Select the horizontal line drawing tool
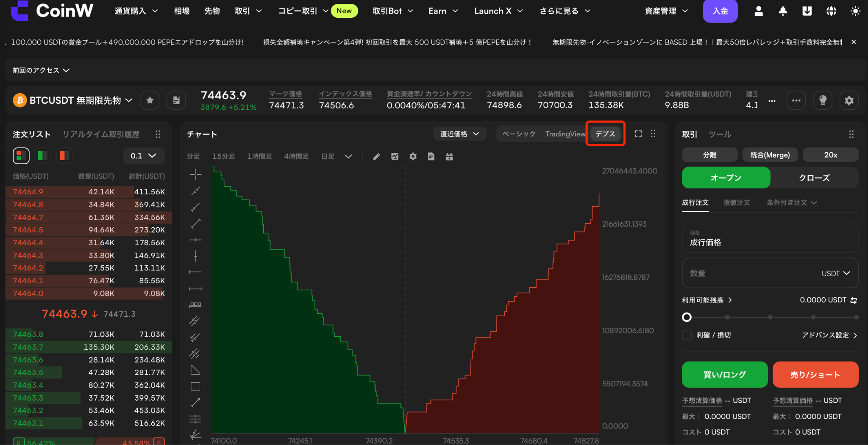This screenshot has height=445, width=868. click(x=195, y=240)
